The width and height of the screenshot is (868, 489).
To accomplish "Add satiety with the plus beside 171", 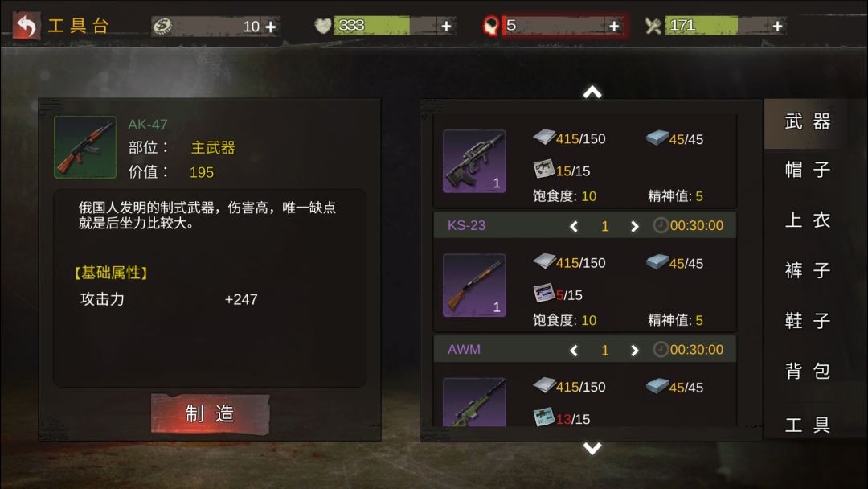I will point(777,26).
